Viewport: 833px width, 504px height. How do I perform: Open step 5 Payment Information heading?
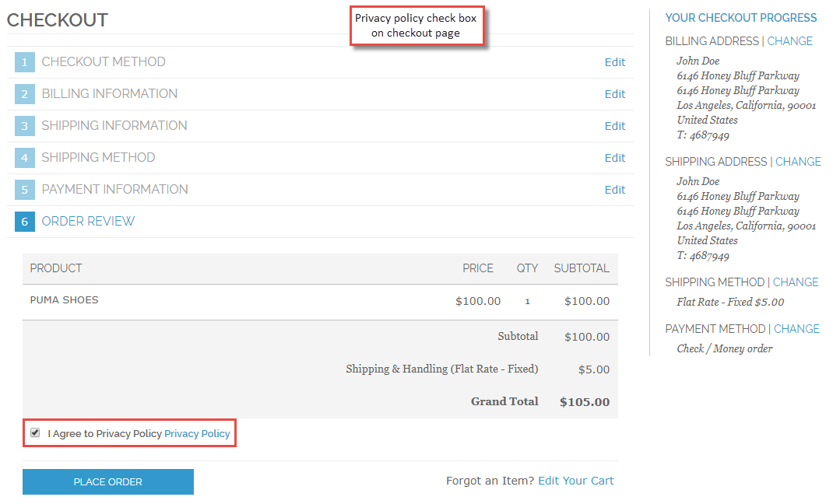pyautogui.click(x=114, y=189)
